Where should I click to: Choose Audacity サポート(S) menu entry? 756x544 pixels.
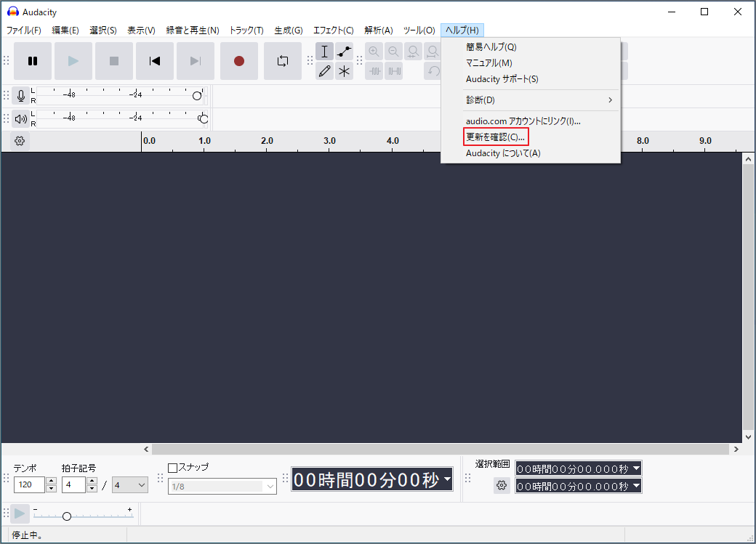(531, 79)
